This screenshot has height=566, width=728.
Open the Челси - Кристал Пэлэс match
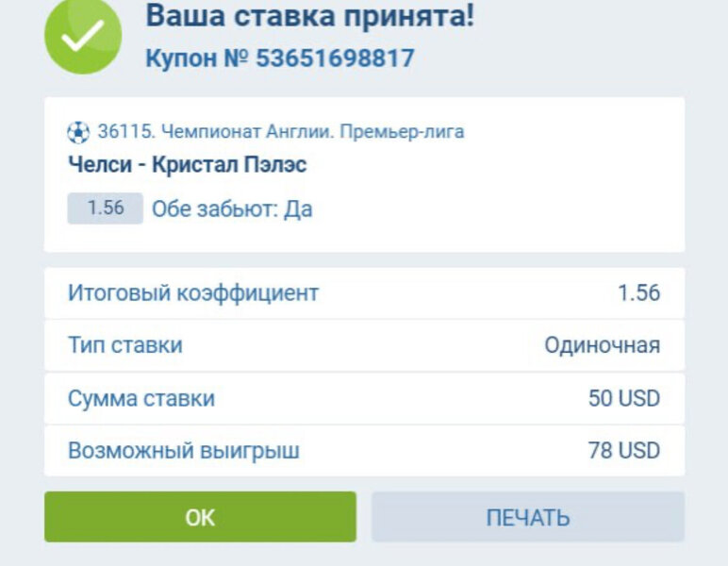coord(188,164)
